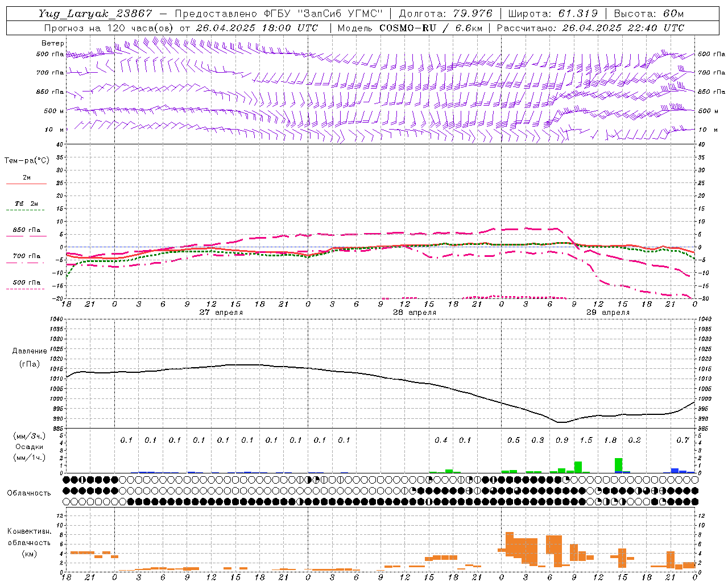The image size is (728, 582).
Task: Click the precipitation value 0.9
Action: coord(562,440)
